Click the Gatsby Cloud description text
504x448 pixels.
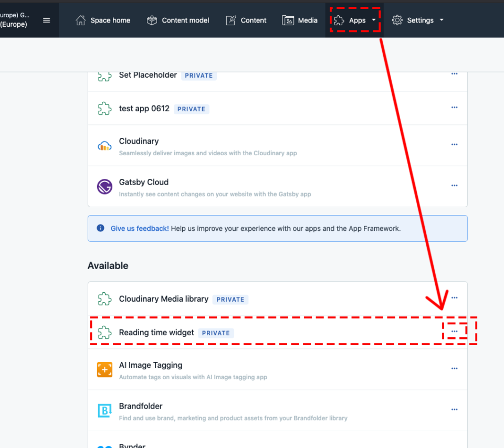[x=215, y=194]
